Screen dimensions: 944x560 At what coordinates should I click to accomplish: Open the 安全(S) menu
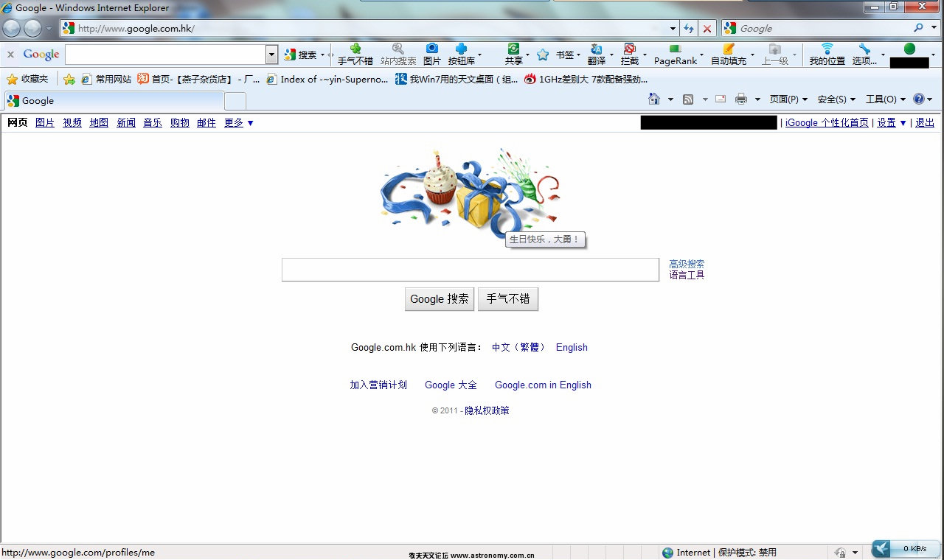pos(836,99)
